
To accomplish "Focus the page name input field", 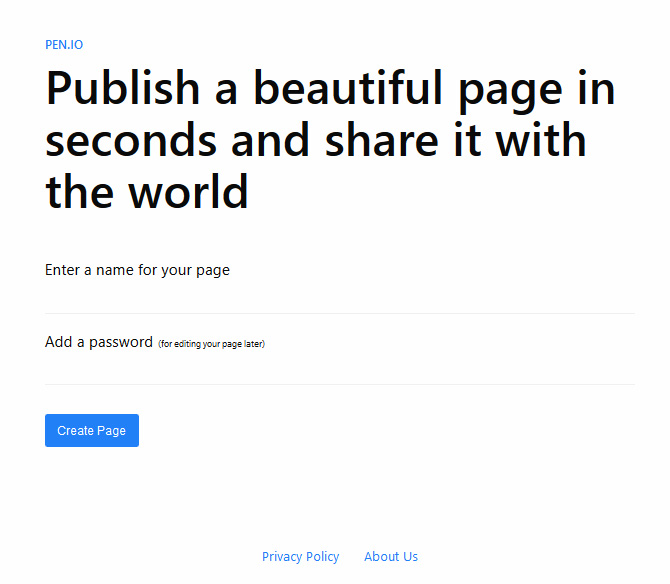I will pyautogui.click(x=339, y=297).
